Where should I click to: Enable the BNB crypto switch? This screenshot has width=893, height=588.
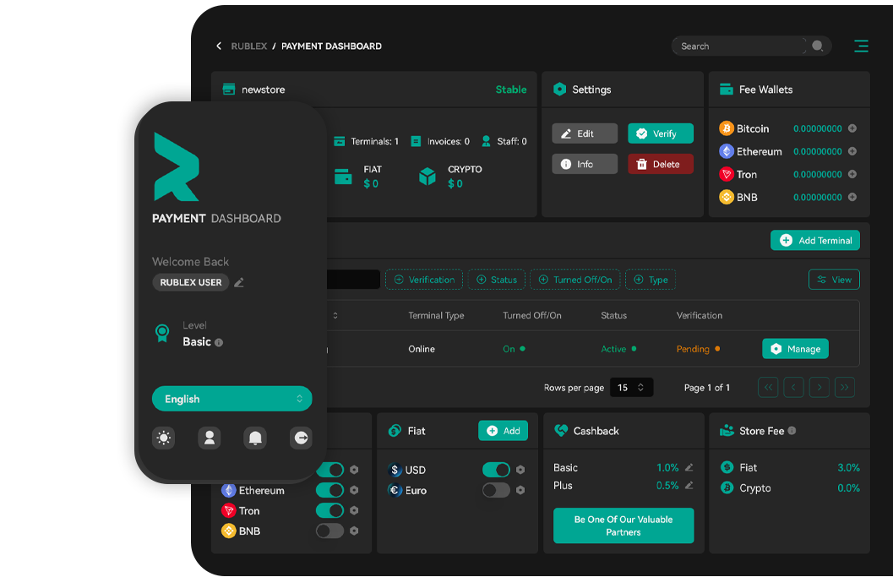point(329,531)
